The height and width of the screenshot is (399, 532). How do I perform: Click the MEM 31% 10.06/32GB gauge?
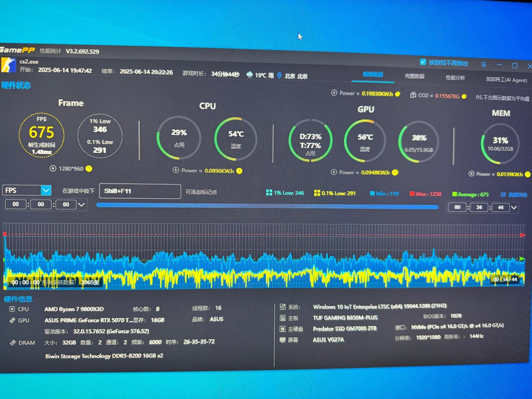coord(500,144)
